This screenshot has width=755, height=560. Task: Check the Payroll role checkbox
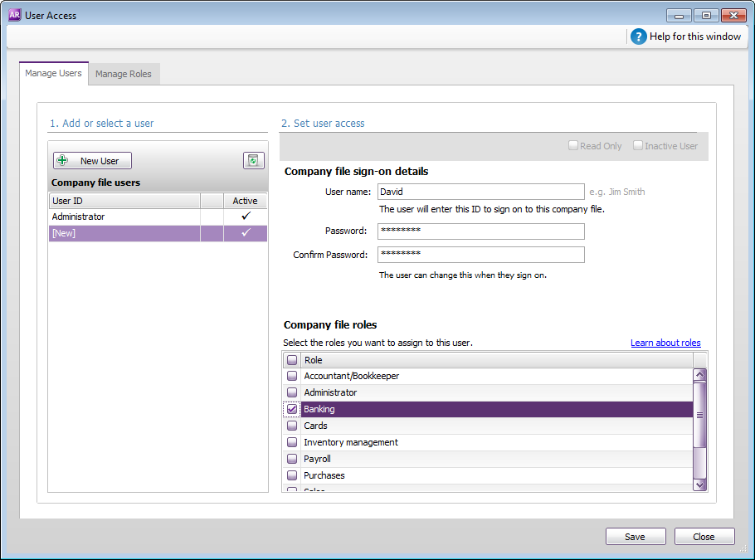(x=292, y=459)
